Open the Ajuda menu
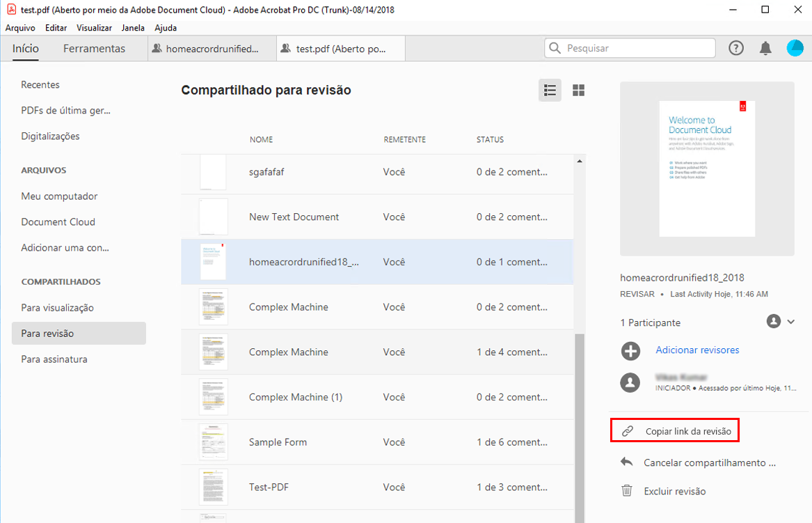812x523 pixels. pyautogui.click(x=166, y=28)
